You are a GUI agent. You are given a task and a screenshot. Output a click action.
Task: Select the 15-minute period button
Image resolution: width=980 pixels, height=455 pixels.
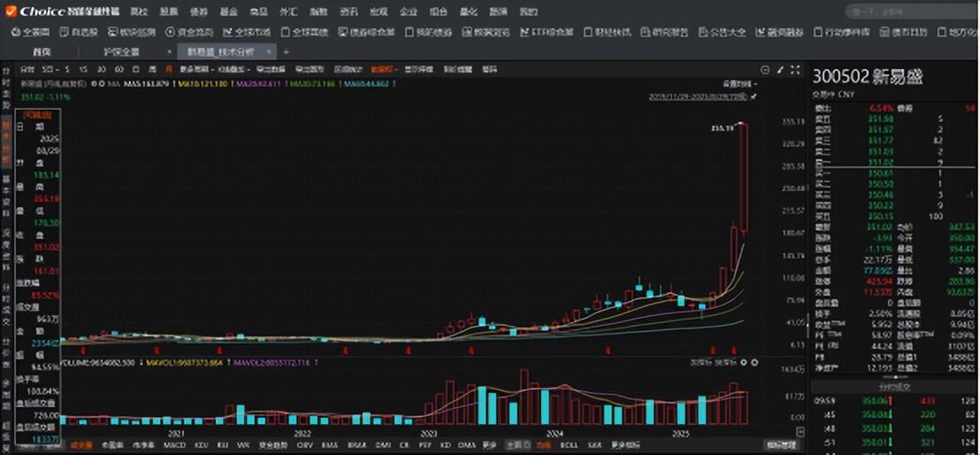[x=83, y=69]
